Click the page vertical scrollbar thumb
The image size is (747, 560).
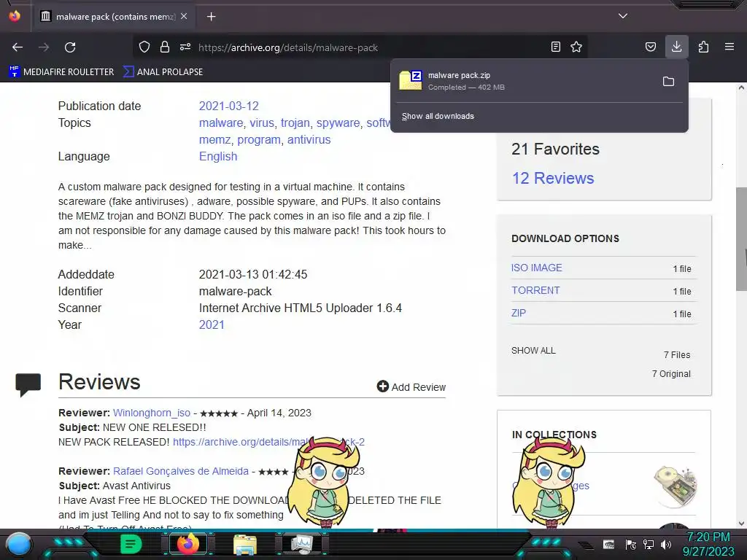[x=741, y=238]
